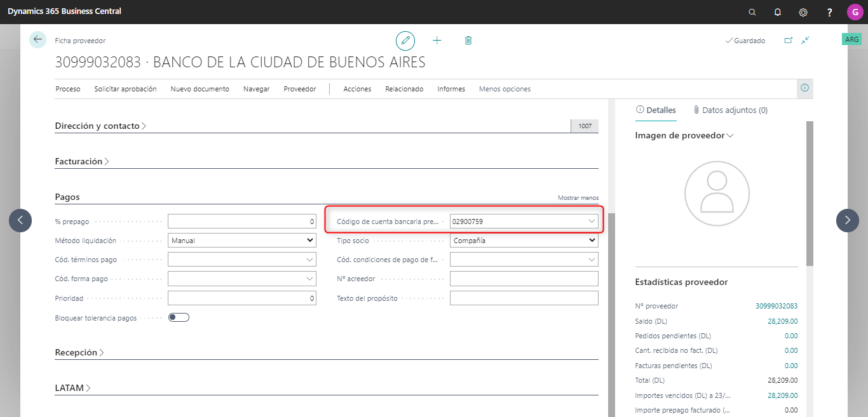This screenshot has height=417, width=868.
Task: Open the settings gear icon
Action: click(803, 12)
